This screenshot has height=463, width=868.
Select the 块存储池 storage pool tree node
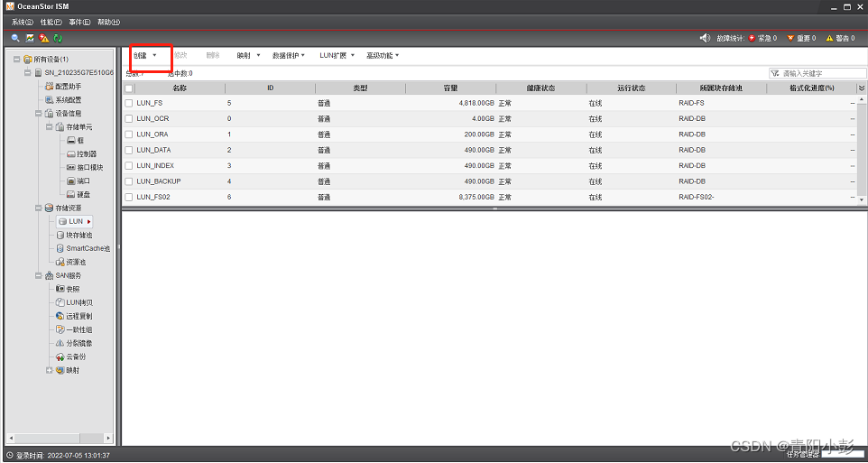pos(75,235)
